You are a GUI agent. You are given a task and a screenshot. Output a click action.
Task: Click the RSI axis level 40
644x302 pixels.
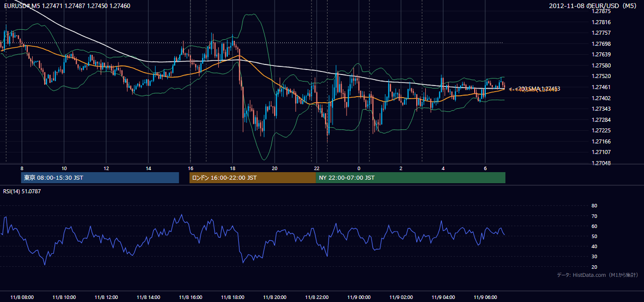[594, 246]
